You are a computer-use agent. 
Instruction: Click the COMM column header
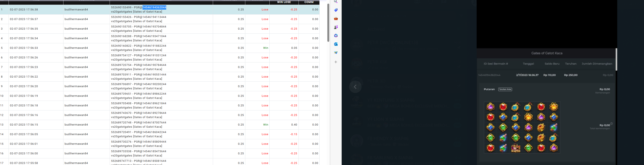tap(309, 2)
